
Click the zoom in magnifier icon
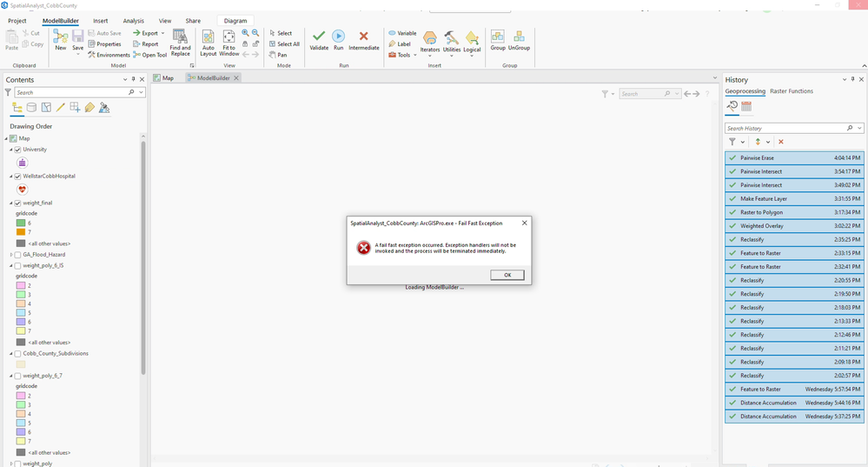(245, 33)
